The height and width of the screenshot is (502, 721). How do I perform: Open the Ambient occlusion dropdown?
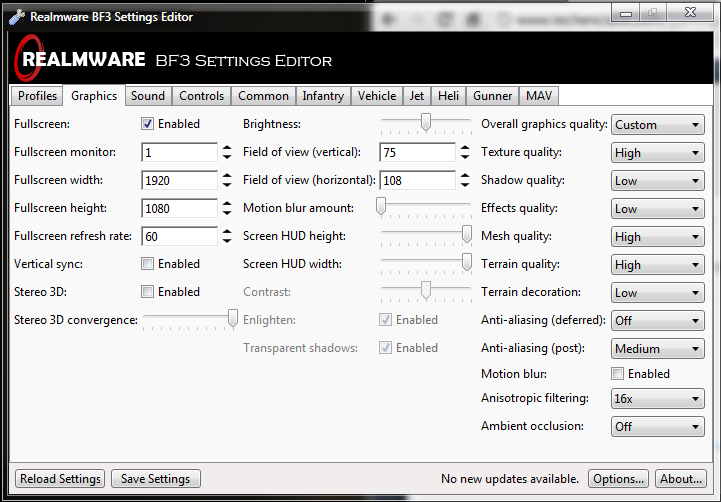(658, 427)
